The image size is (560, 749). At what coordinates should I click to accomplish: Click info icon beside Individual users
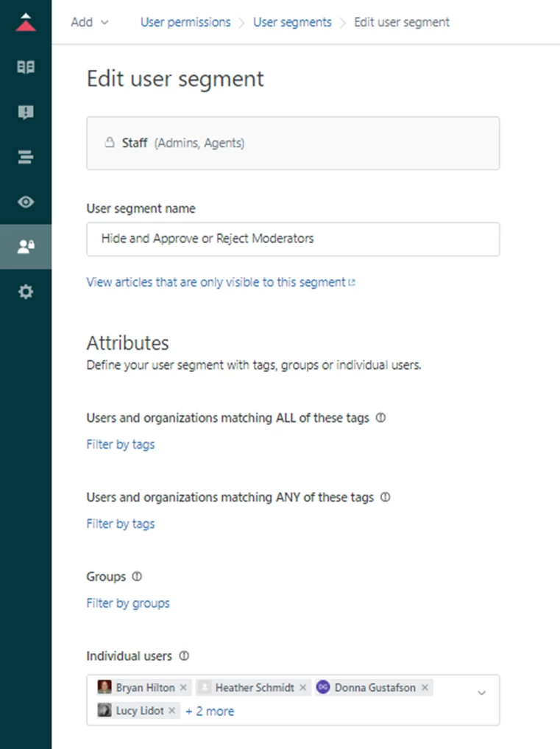coord(184,655)
